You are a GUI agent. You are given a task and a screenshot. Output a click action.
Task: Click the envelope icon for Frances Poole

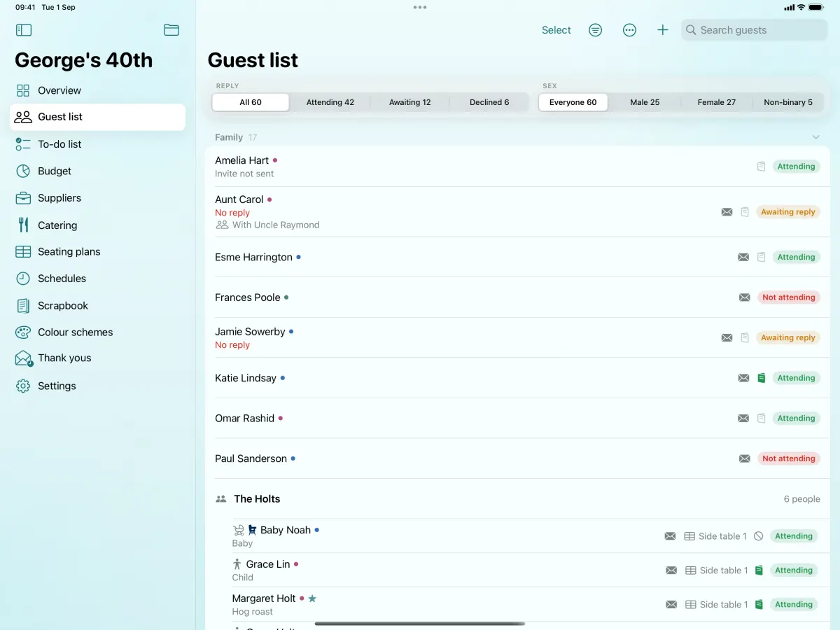[745, 297]
